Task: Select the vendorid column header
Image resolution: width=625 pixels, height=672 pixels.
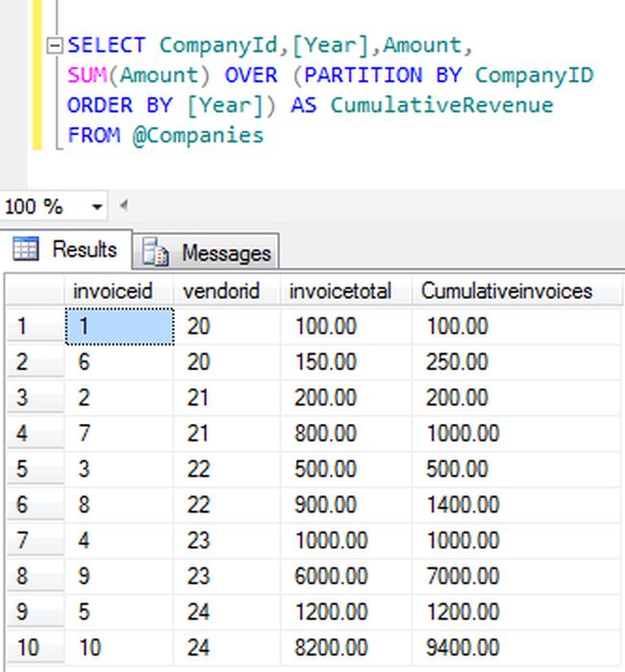Action: (x=227, y=291)
